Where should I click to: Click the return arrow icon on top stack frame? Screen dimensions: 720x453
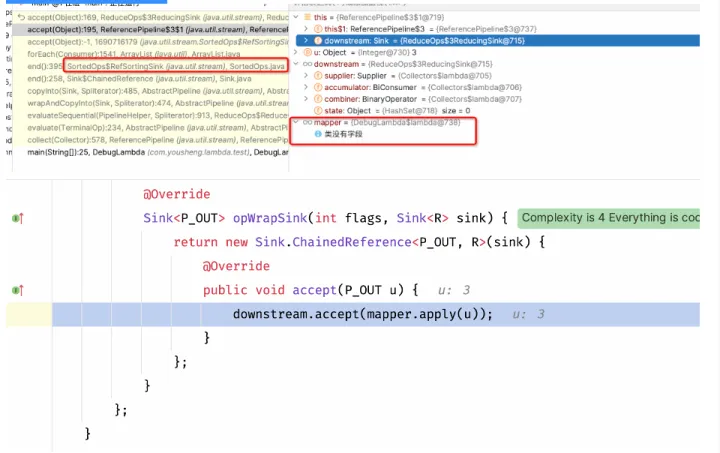[x=22, y=17]
